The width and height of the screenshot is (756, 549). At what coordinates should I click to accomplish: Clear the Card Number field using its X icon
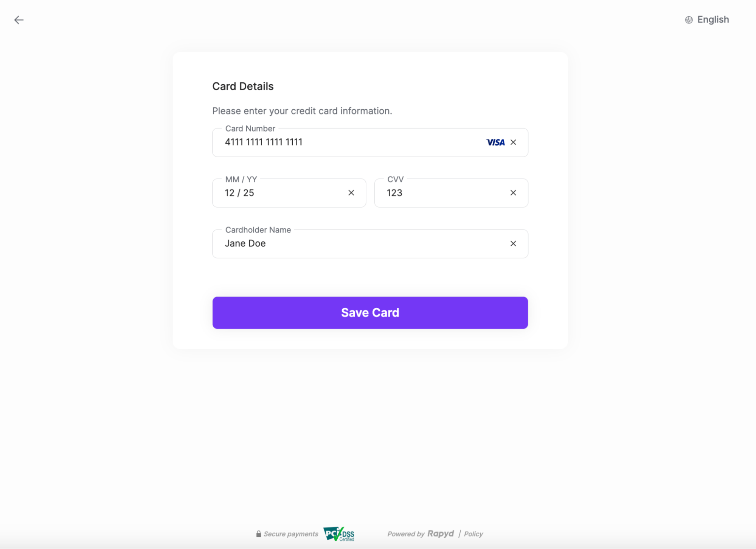click(x=514, y=142)
